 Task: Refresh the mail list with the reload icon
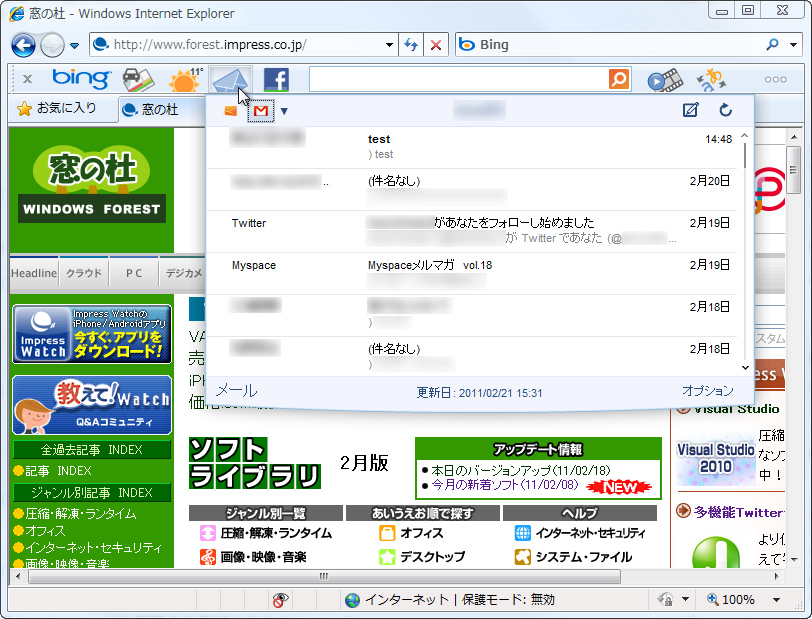tap(726, 110)
